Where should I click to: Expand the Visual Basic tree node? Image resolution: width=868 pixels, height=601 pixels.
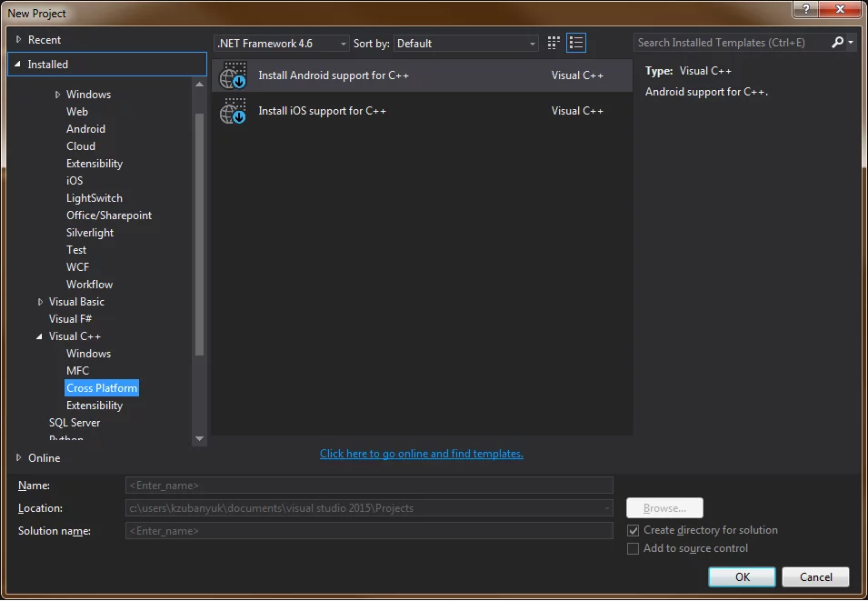coord(40,302)
